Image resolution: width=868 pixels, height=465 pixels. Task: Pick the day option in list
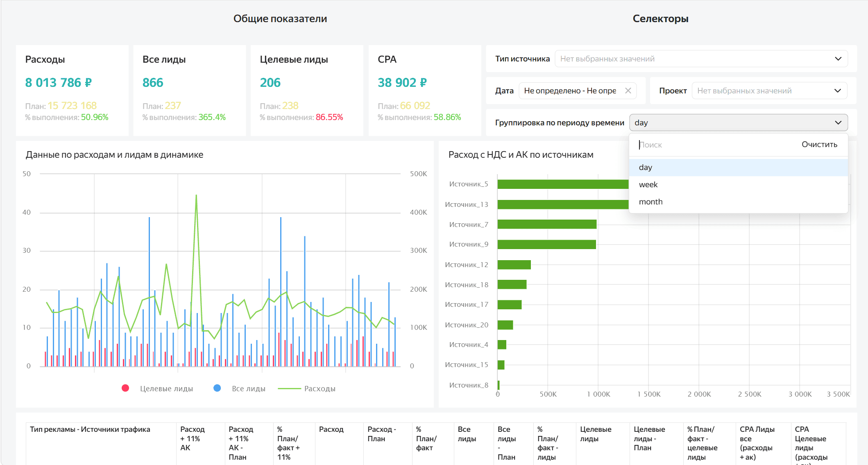pyautogui.click(x=646, y=167)
